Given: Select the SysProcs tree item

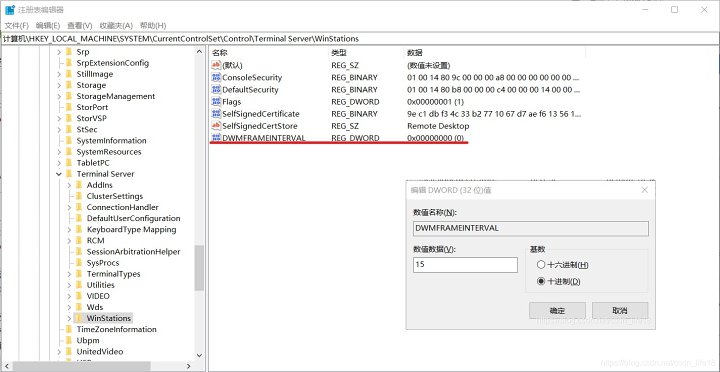Looking at the screenshot, I should [103, 263].
